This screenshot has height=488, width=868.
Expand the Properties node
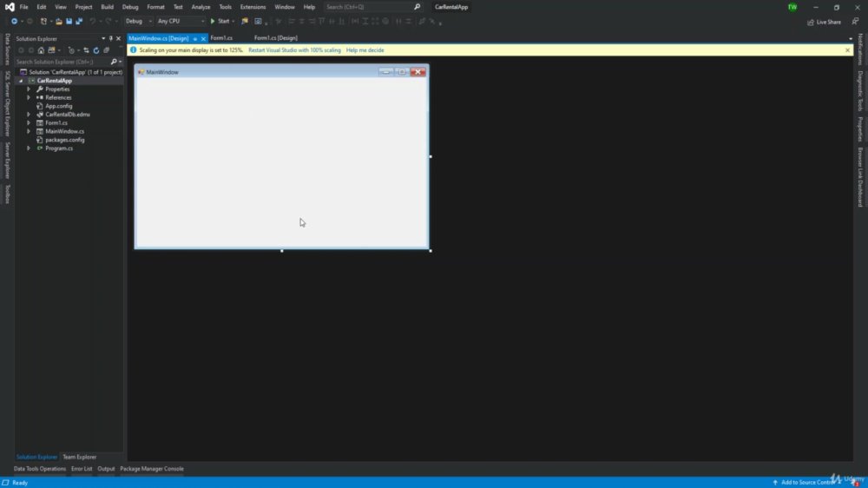pyautogui.click(x=29, y=89)
